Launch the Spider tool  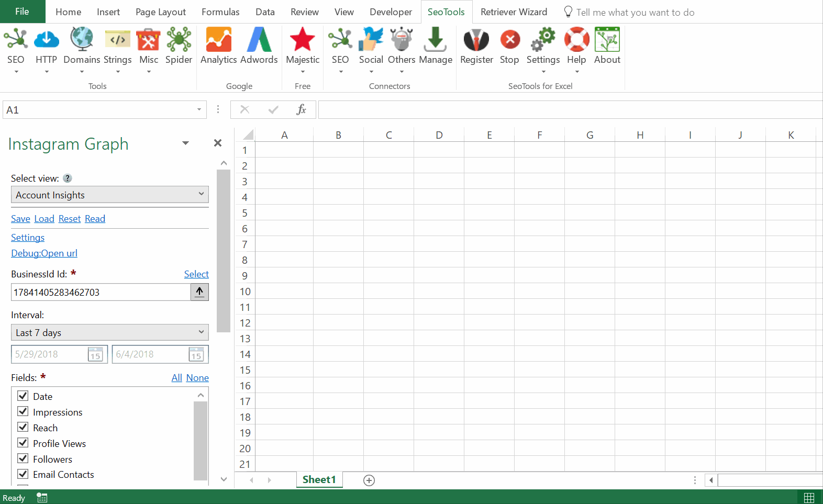click(179, 40)
